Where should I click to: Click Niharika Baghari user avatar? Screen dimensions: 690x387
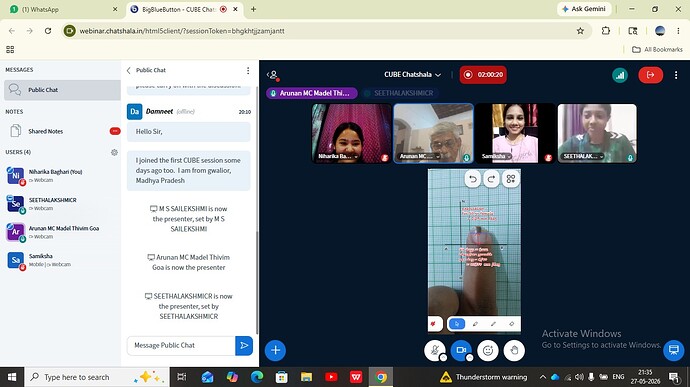(x=15, y=176)
